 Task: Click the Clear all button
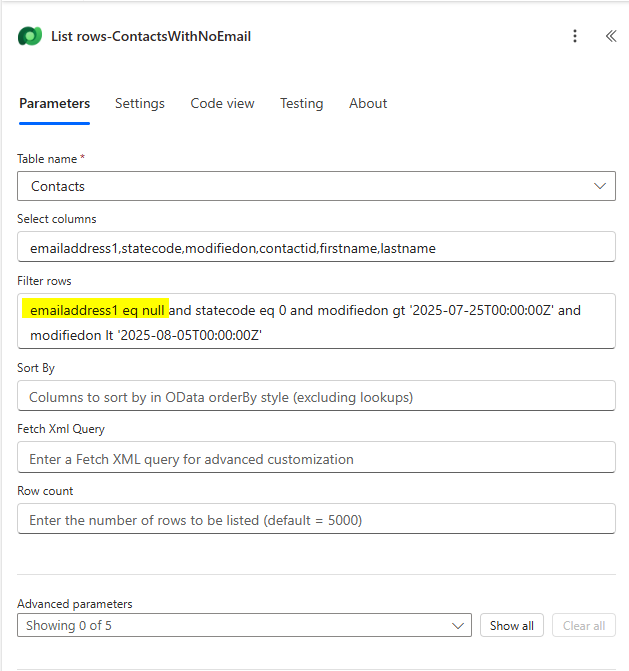(x=584, y=625)
